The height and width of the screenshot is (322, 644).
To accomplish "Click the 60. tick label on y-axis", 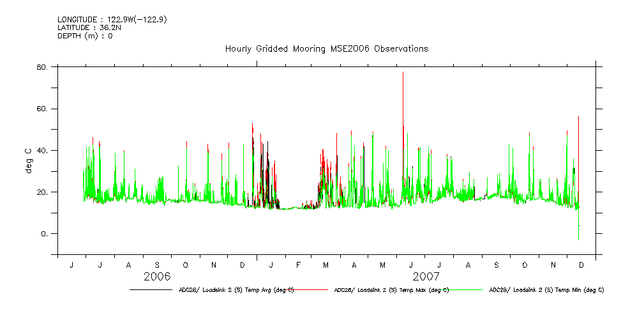I will click(x=43, y=109).
